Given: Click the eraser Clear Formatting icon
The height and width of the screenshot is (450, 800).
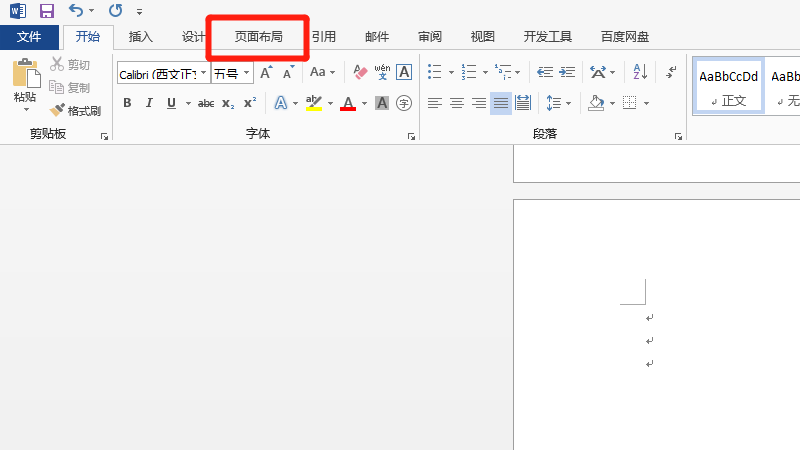Looking at the screenshot, I should click(361, 72).
